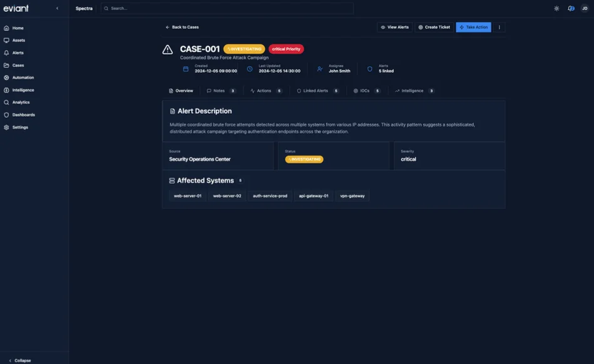Select the Assets icon in the sidebar
Viewport: 594px width, 364px height.
click(x=5, y=39)
